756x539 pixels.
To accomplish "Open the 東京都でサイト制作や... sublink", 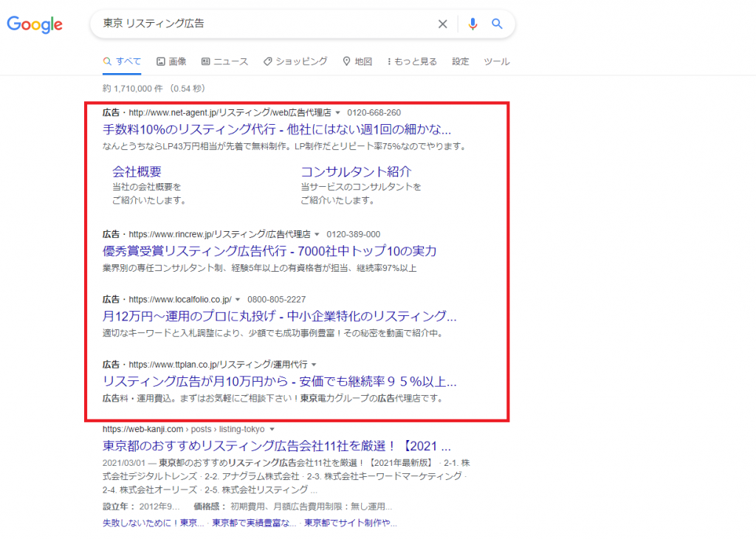I will click(351, 523).
